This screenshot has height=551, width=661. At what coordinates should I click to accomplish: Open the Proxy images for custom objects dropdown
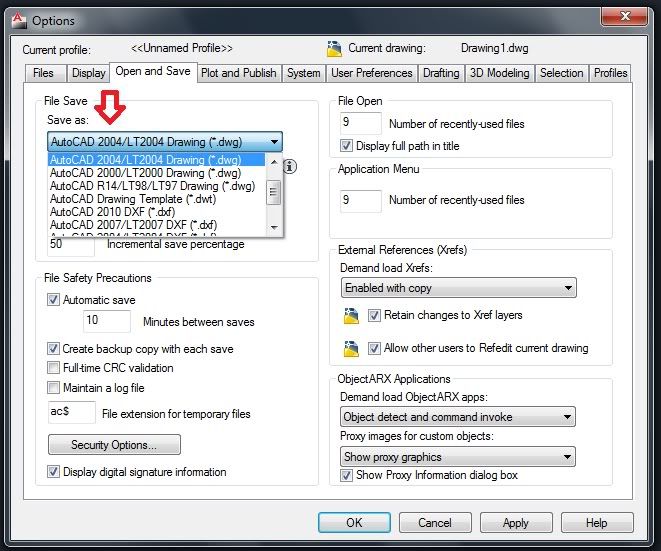(x=457, y=457)
